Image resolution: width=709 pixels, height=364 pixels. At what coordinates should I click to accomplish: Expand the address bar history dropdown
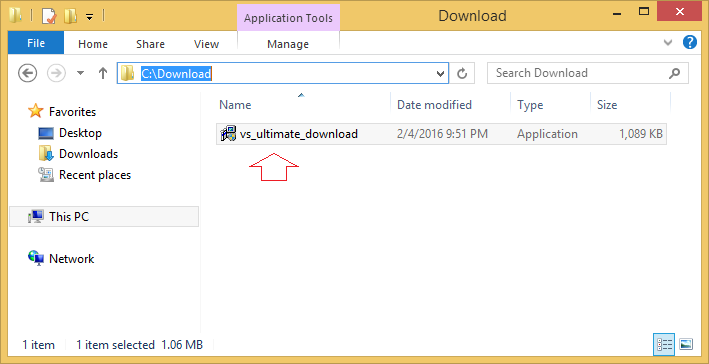click(440, 74)
